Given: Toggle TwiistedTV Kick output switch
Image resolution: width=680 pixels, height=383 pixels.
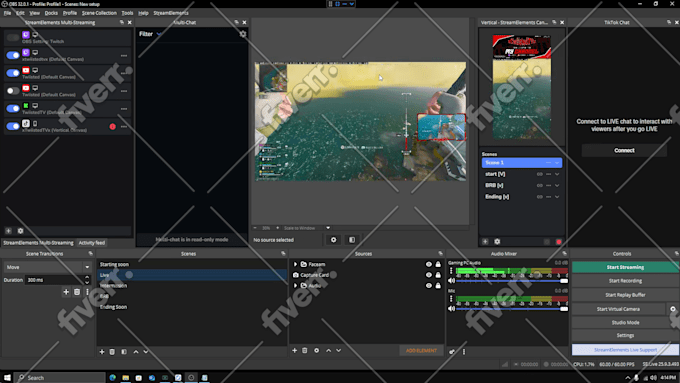Looking at the screenshot, I should 13,108.
